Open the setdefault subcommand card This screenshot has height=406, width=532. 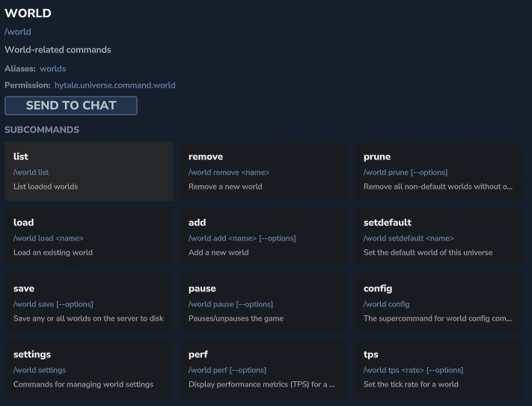point(438,237)
